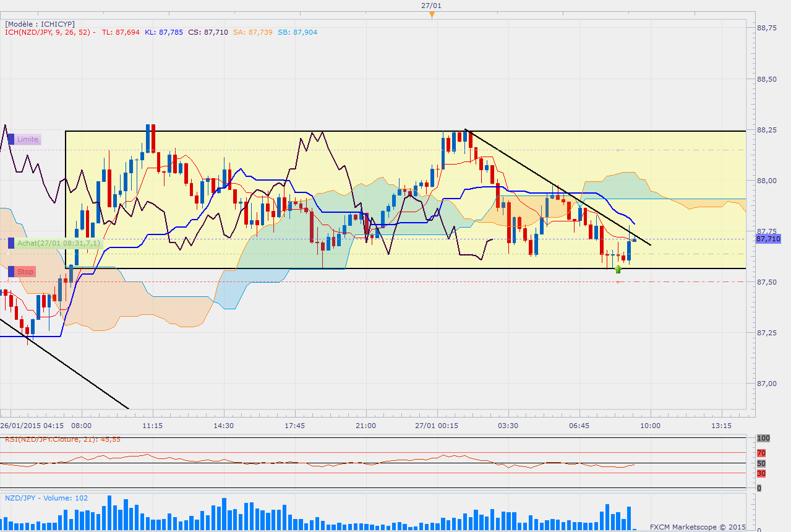
Task: Click the blue handle beside Achat label
Action: coord(11,244)
